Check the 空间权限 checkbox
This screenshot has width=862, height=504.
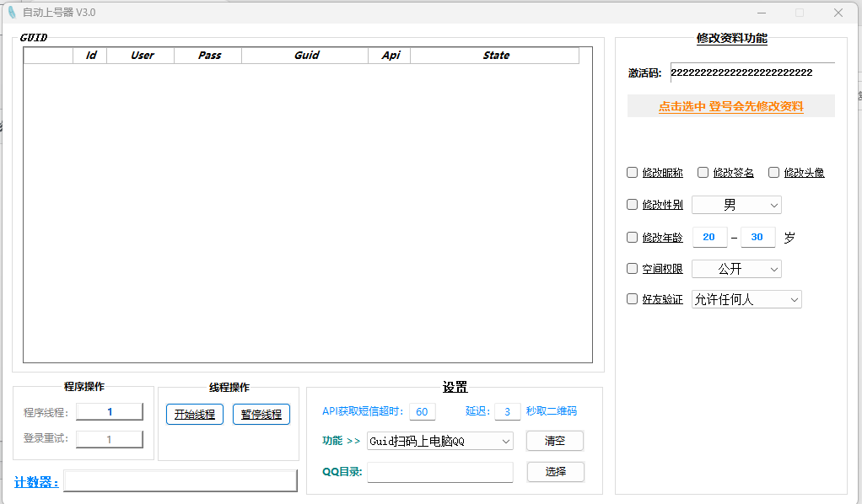click(632, 269)
